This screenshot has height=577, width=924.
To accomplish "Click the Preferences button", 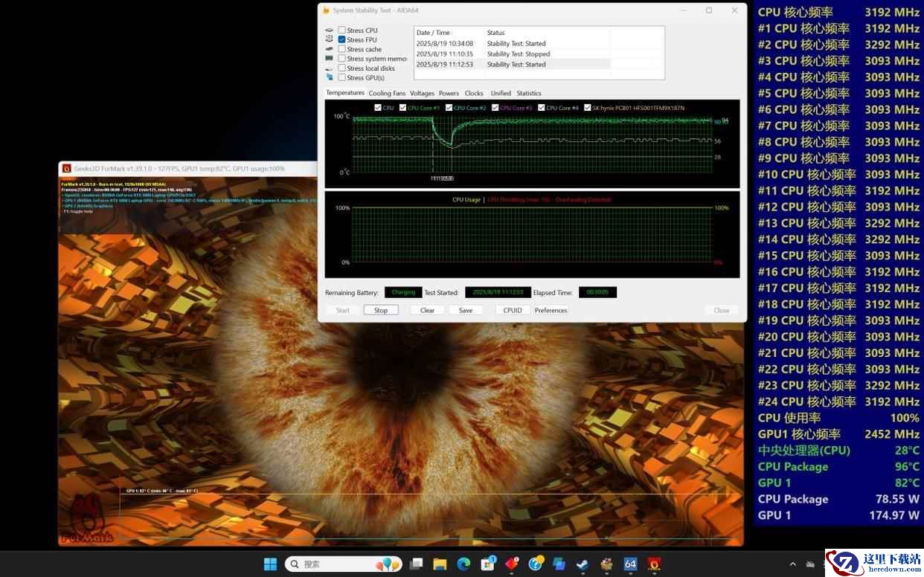I will [x=551, y=310].
